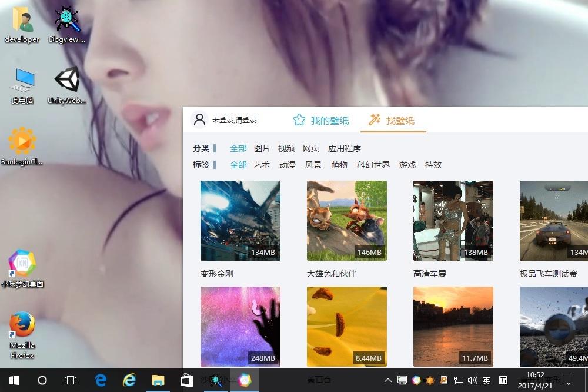Image resolution: width=588 pixels, height=392 pixels.
Task: Open the 变形金刚 wallpaper thumbnail
Action: click(240, 221)
